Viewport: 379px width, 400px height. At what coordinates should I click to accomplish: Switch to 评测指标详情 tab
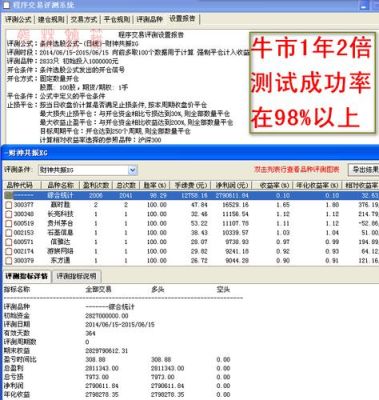click(27, 276)
